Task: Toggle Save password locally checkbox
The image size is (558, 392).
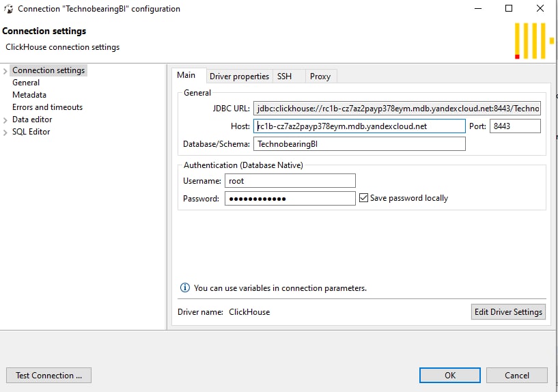Action: pos(363,198)
